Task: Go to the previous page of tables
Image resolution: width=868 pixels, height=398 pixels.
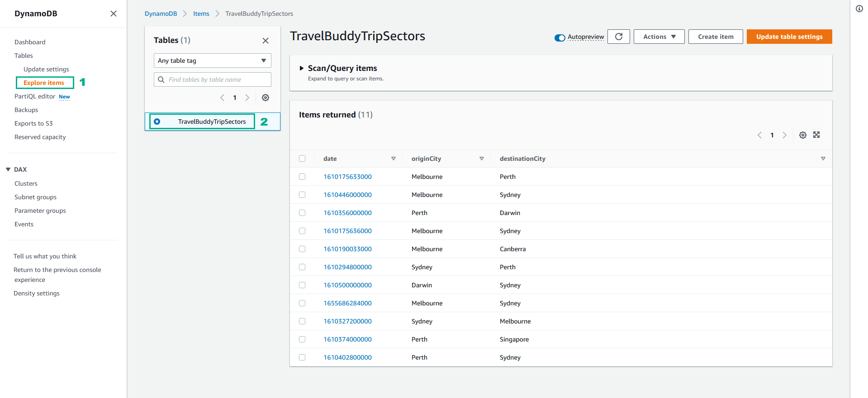Action: tap(222, 98)
